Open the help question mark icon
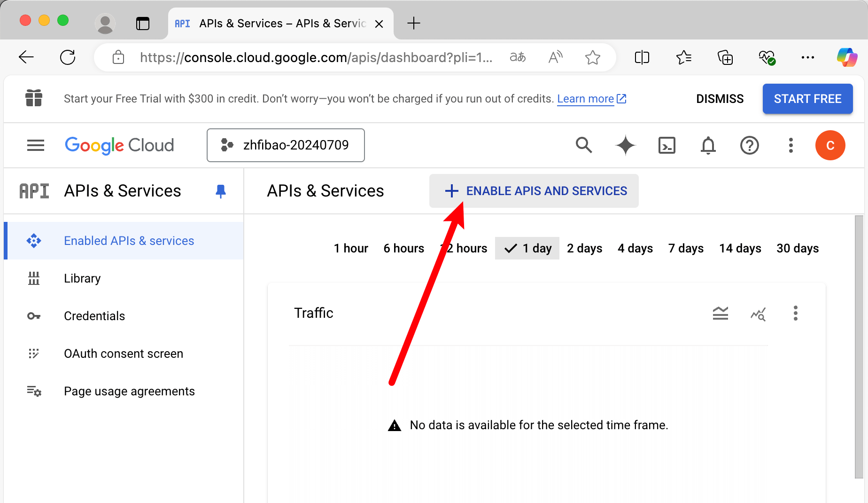Screen dimensions: 868x503 (750, 145)
